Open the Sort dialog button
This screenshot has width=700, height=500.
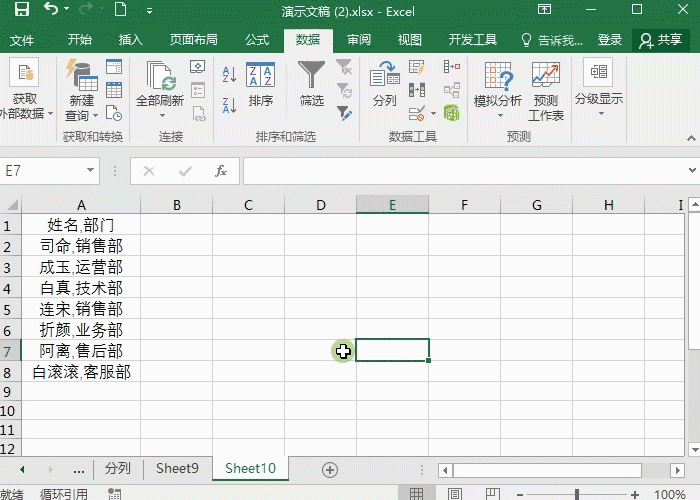pyautogui.click(x=260, y=85)
